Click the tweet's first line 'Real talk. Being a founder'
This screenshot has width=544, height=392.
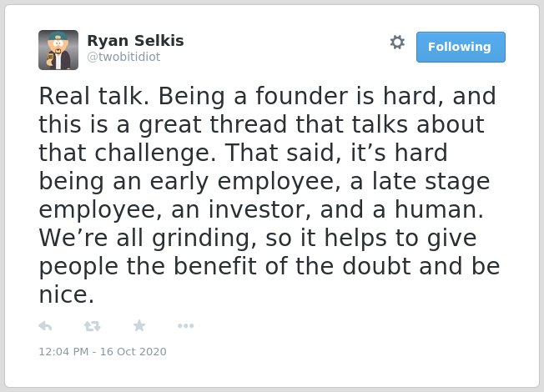(194, 96)
